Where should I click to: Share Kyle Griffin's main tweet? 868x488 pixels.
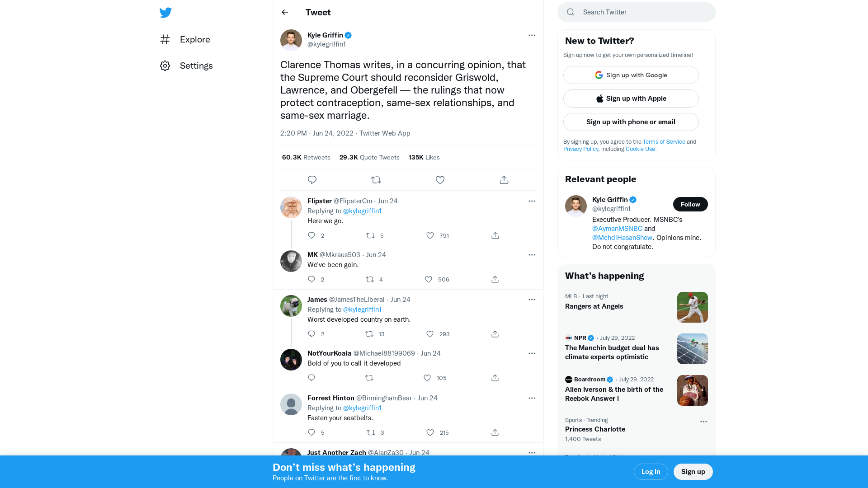click(x=504, y=180)
